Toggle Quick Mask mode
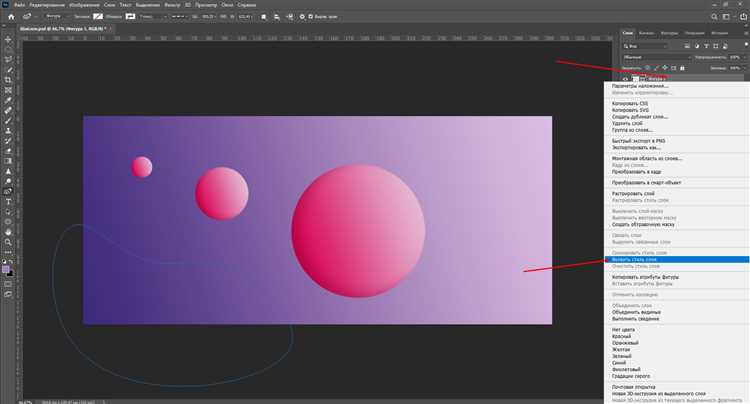 (8, 284)
